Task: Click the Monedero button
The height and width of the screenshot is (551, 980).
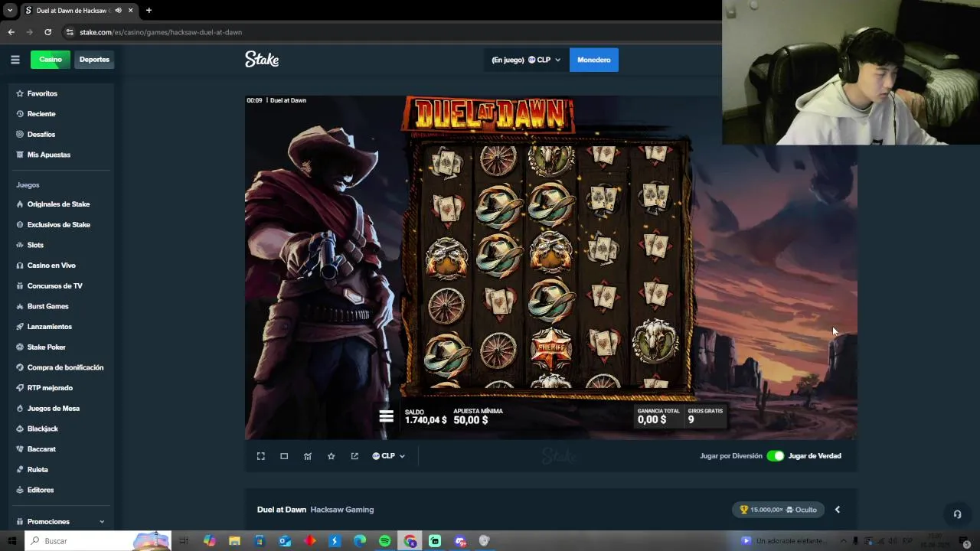Action: [594, 60]
